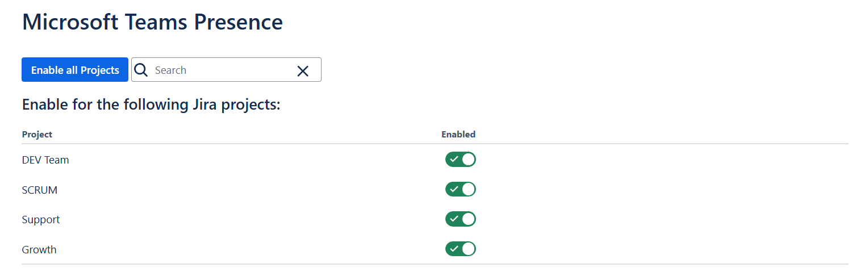
Task: Click the checkmark icon in Growth toggle
Action: pos(454,249)
